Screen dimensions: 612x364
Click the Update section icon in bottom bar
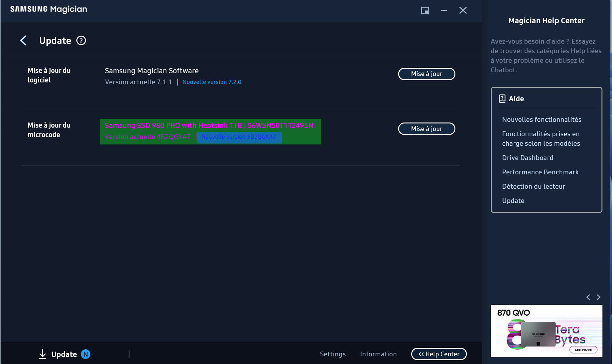click(42, 354)
